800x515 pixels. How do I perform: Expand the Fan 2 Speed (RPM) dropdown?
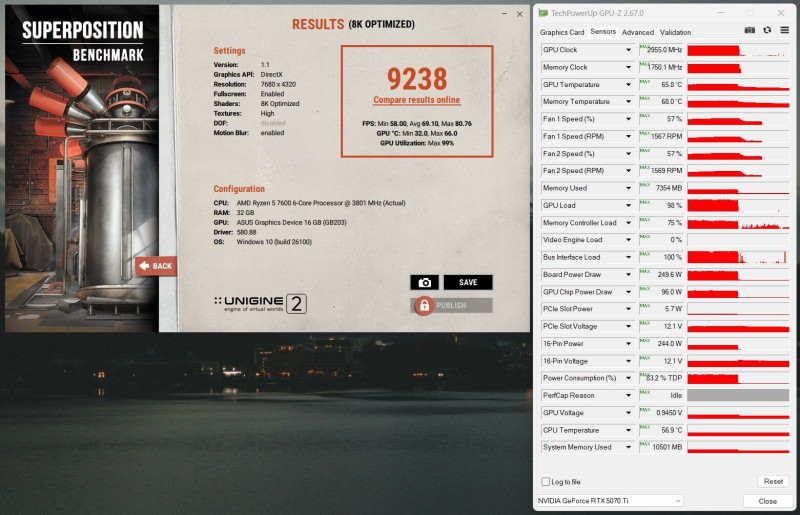point(628,171)
